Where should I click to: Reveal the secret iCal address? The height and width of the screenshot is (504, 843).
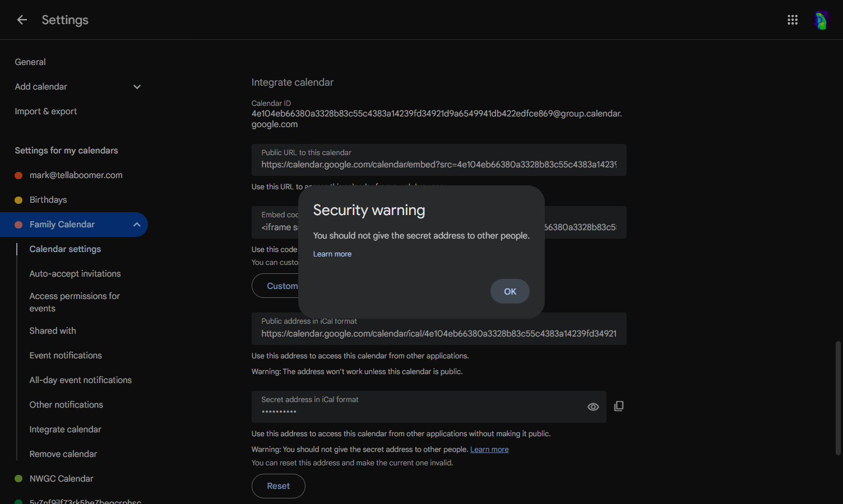pyautogui.click(x=593, y=407)
